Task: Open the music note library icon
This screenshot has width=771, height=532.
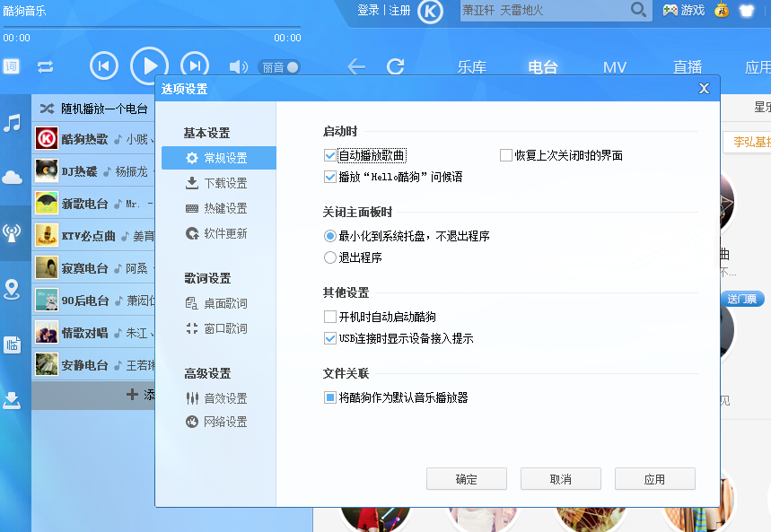Action: [x=12, y=124]
